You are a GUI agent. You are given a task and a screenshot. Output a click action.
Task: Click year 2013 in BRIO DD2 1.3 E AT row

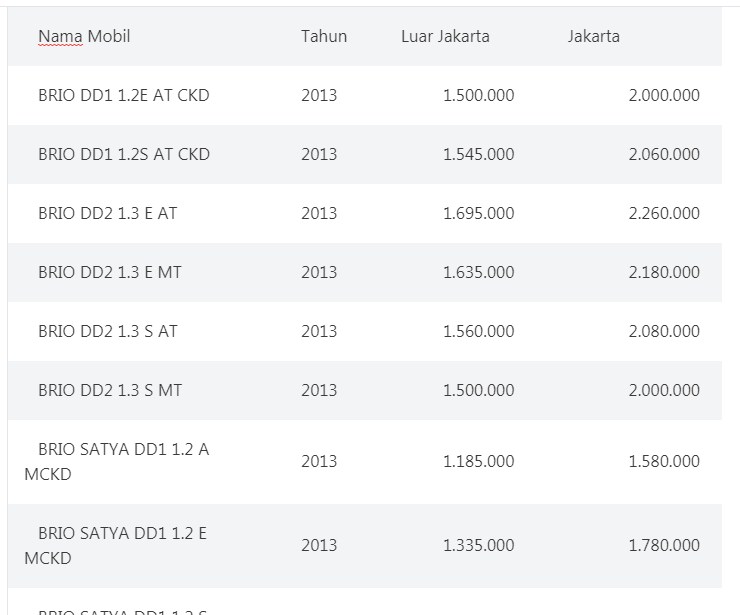(x=319, y=213)
